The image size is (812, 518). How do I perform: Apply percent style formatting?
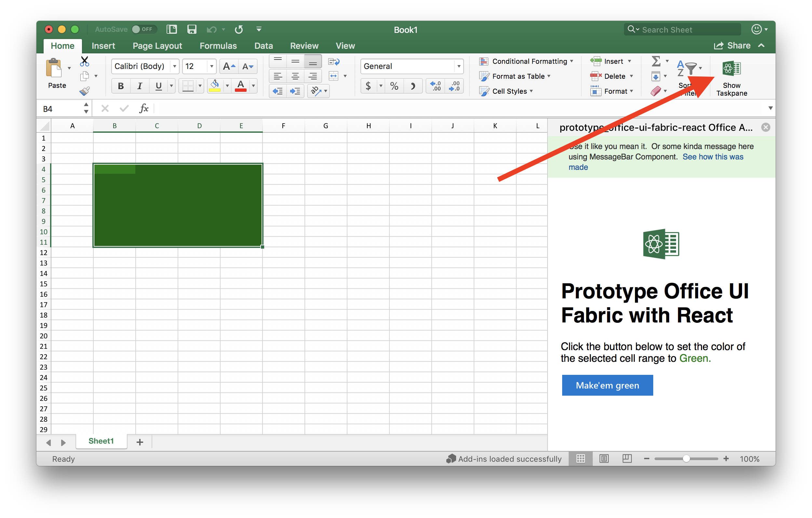pos(394,86)
